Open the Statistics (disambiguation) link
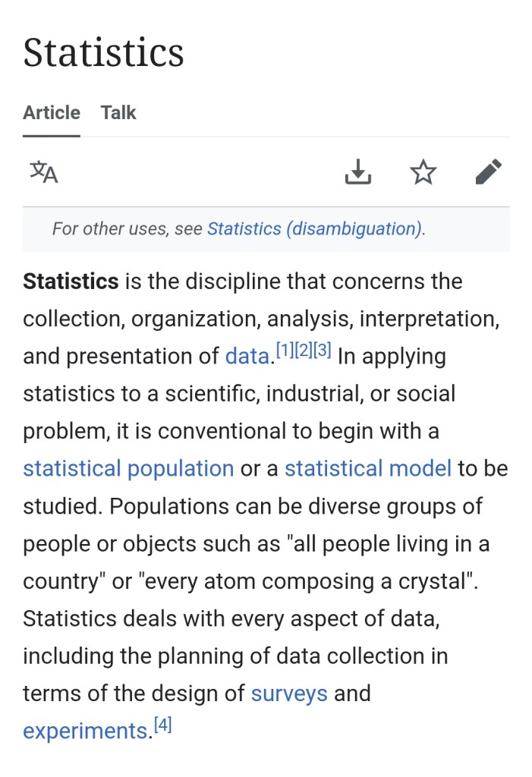Screen dimensions: 532x777 [314, 228]
